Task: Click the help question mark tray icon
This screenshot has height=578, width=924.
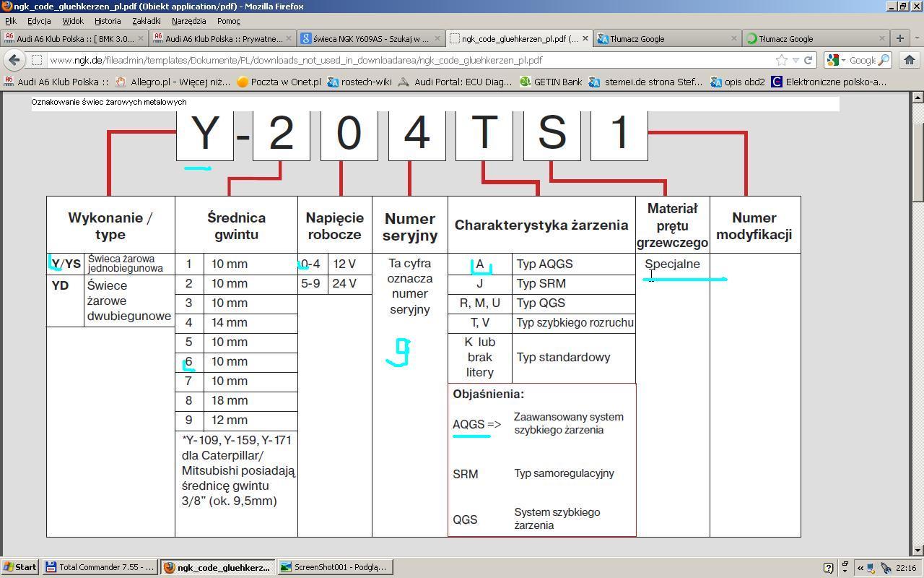Action: click(x=828, y=567)
